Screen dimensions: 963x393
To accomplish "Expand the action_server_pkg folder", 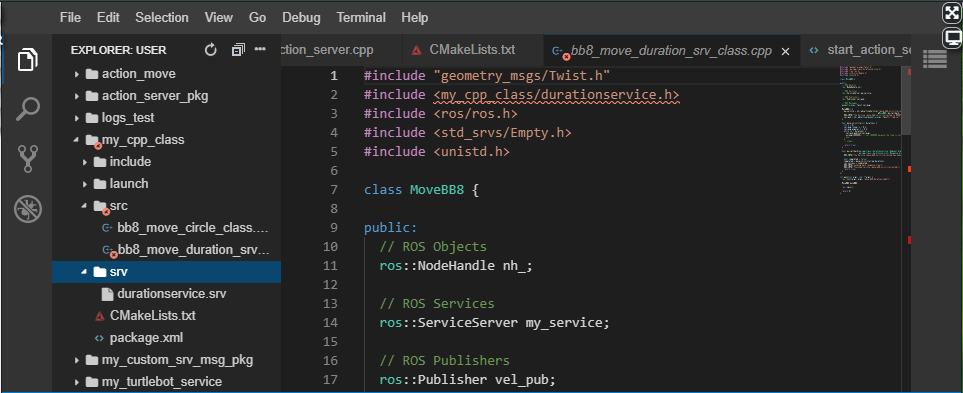I will pyautogui.click(x=77, y=96).
